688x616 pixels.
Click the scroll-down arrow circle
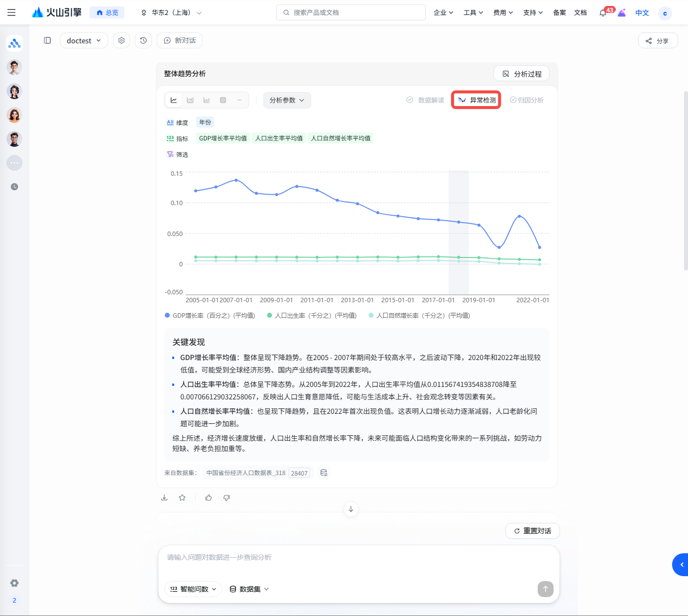pyautogui.click(x=351, y=509)
